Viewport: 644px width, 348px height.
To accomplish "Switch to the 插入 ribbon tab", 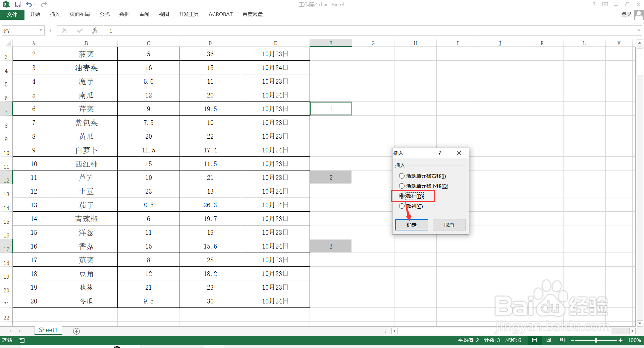I will coord(55,14).
